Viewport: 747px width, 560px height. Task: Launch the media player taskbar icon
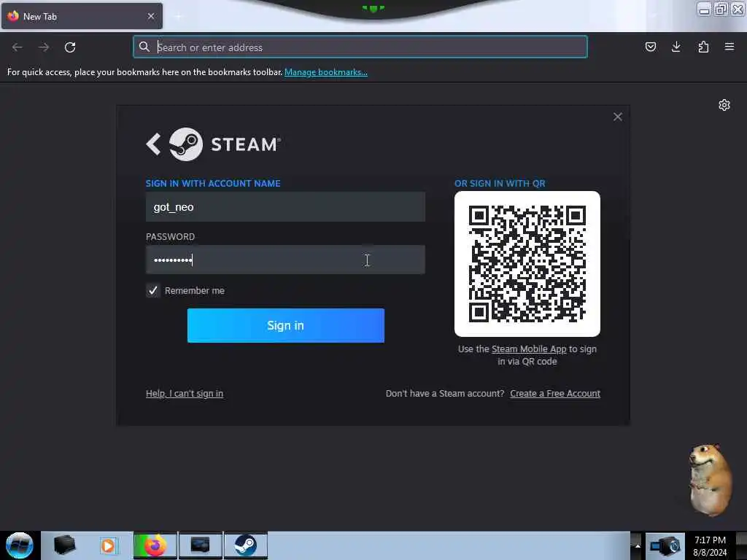108,545
